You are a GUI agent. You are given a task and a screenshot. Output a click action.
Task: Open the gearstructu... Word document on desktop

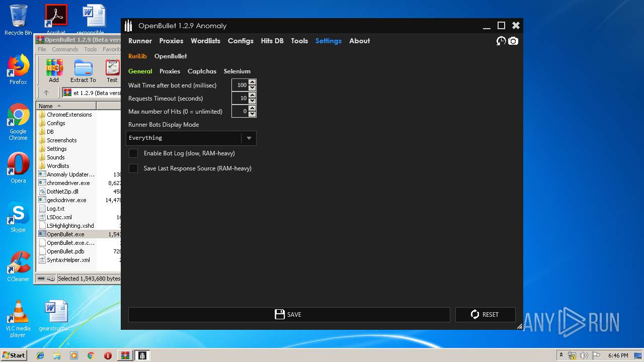(x=56, y=316)
